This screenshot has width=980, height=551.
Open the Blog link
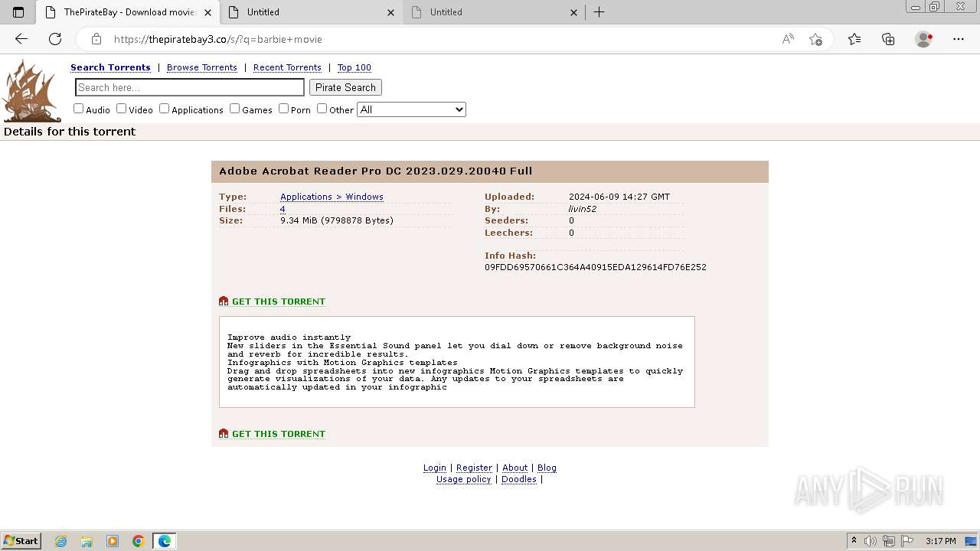click(x=547, y=468)
